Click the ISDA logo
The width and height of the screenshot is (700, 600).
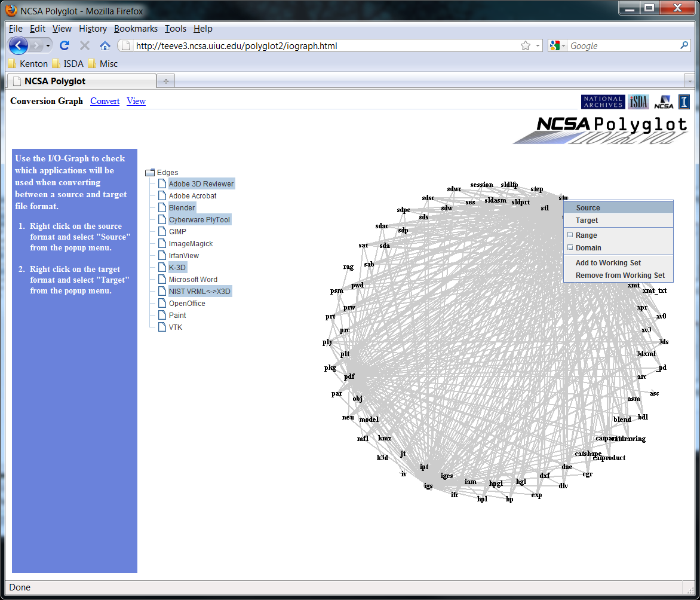(x=638, y=102)
